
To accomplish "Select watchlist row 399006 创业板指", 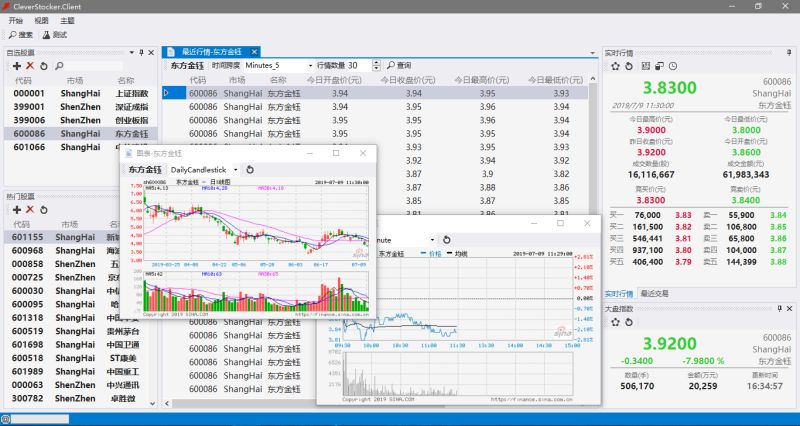I will (x=81, y=120).
